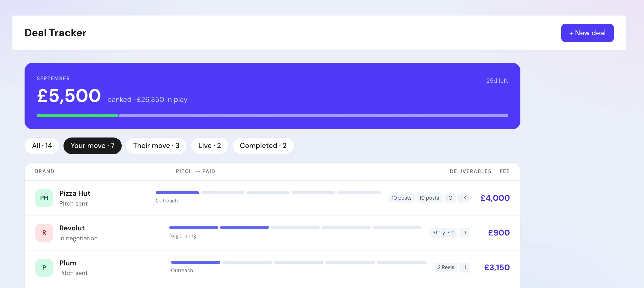Viewport: 644px width, 288px height.
Task: Open the Completed · 2 filter
Action: tap(263, 146)
